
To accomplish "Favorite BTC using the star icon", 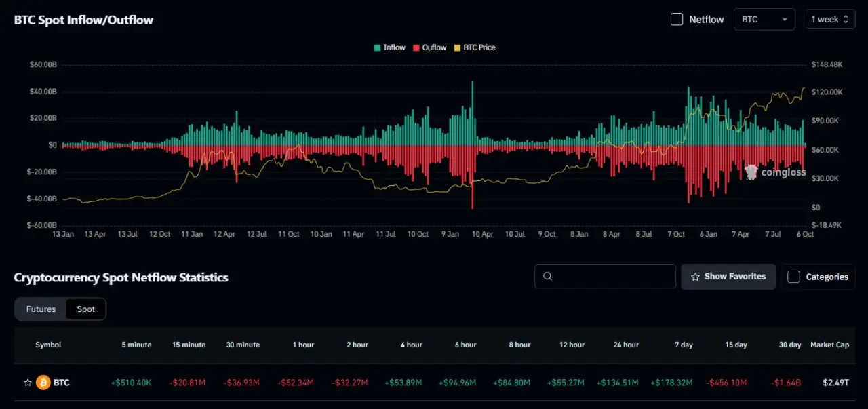I will click(28, 383).
